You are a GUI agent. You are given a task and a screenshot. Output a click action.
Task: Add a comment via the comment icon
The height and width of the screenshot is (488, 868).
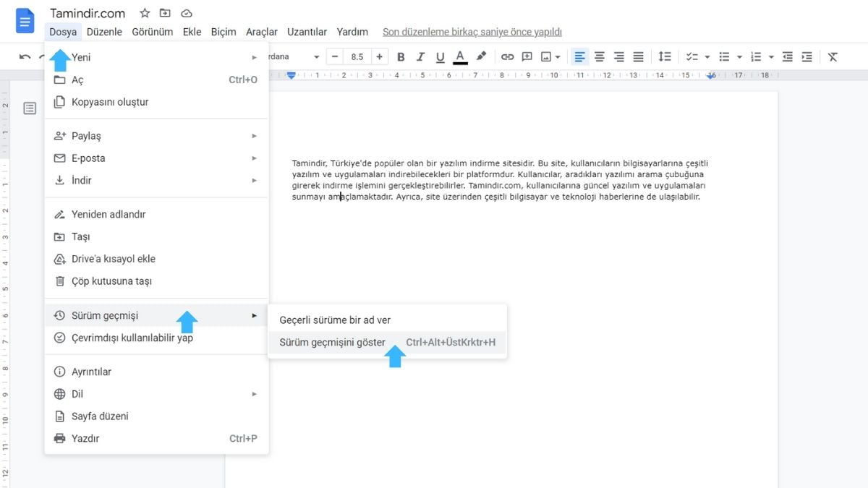[527, 56]
